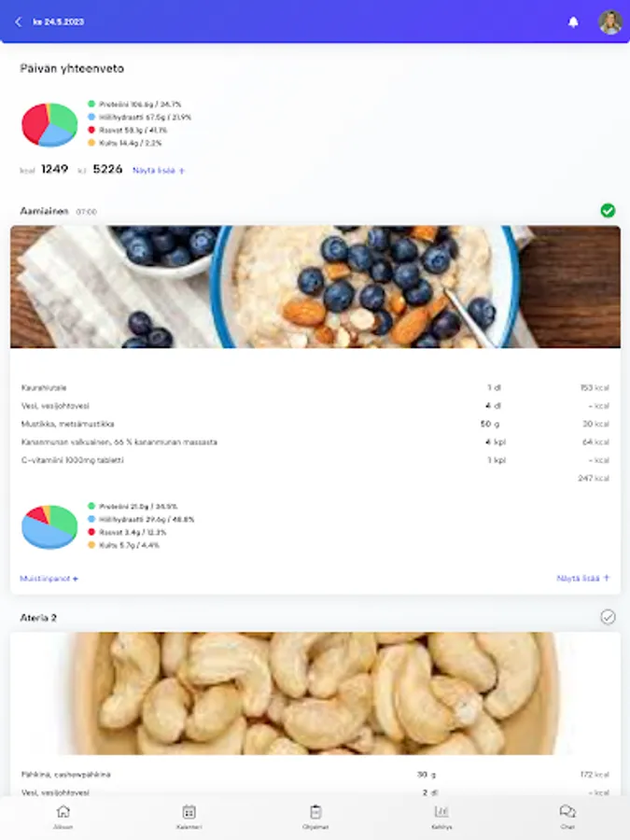630x840 pixels.
Task: Tap the back arrow beside the date
Action: [x=19, y=22]
